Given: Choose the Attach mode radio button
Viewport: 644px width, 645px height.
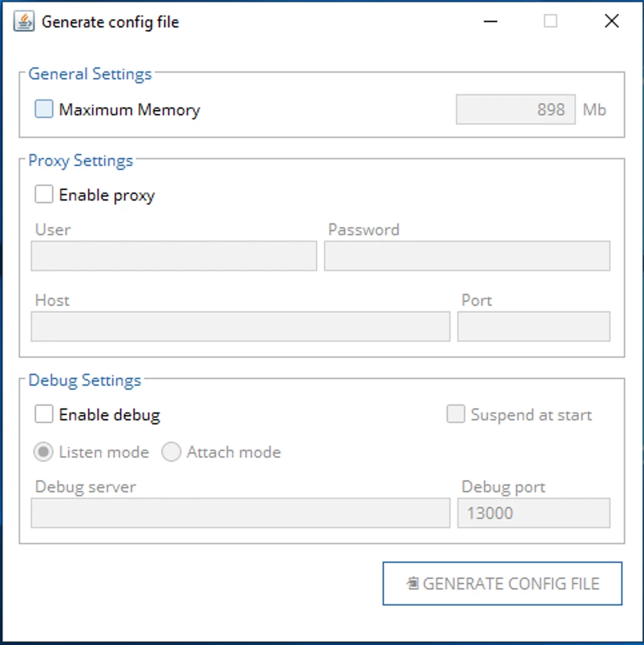Looking at the screenshot, I should click(171, 452).
